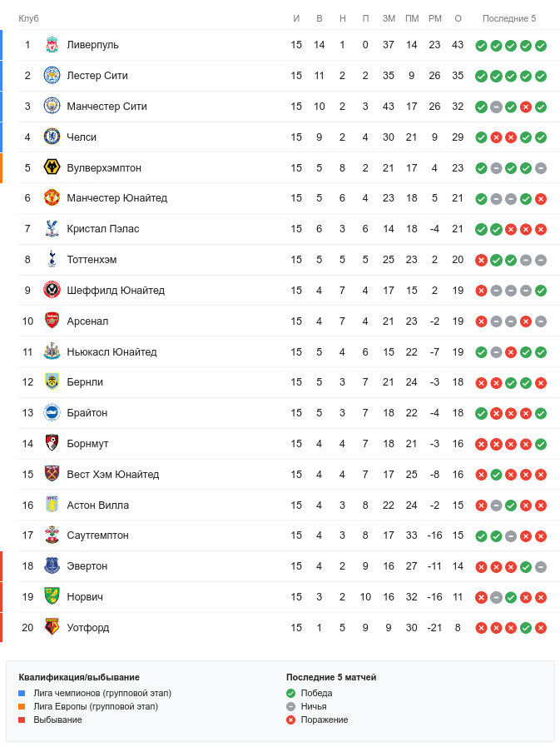This screenshot has width=560, height=747.
Task: Click Liverpool's most recent win icon
Action: point(541,46)
